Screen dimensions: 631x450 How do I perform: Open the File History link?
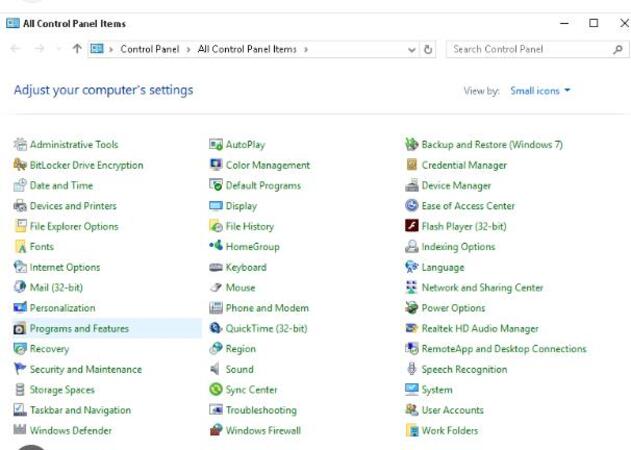(250, 226)
